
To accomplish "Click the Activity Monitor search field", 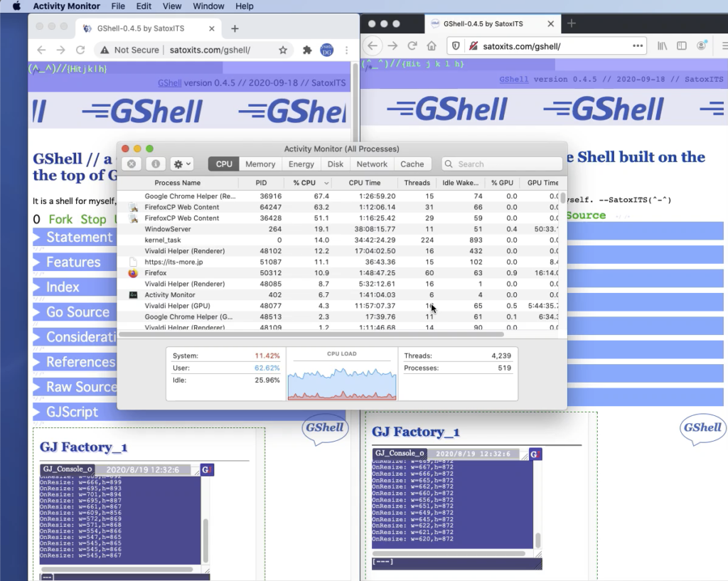I will pos(501,164).
